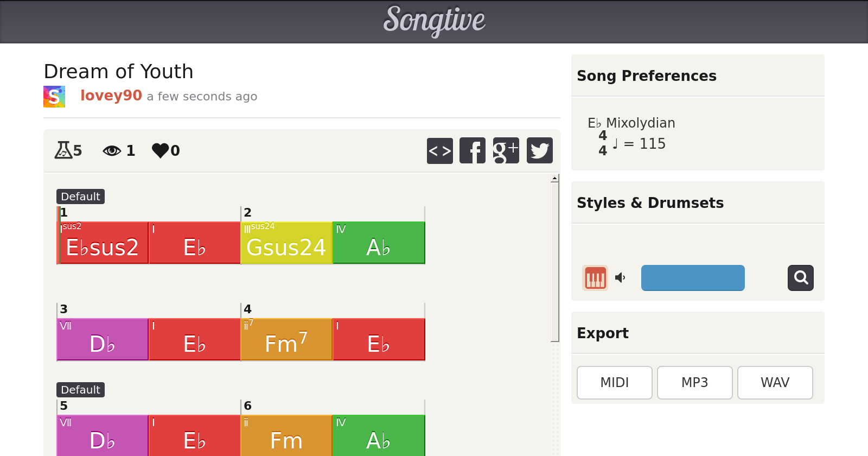The width and height of the screenshot is (868, 456).
Task: Share the song on Google Plus
Action: point(506,150)
